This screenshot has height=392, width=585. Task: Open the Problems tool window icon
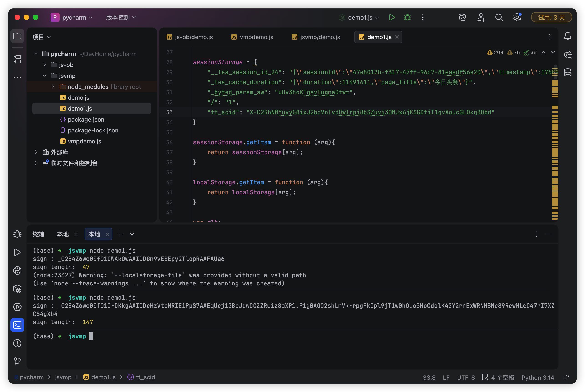tap(17, 343)
